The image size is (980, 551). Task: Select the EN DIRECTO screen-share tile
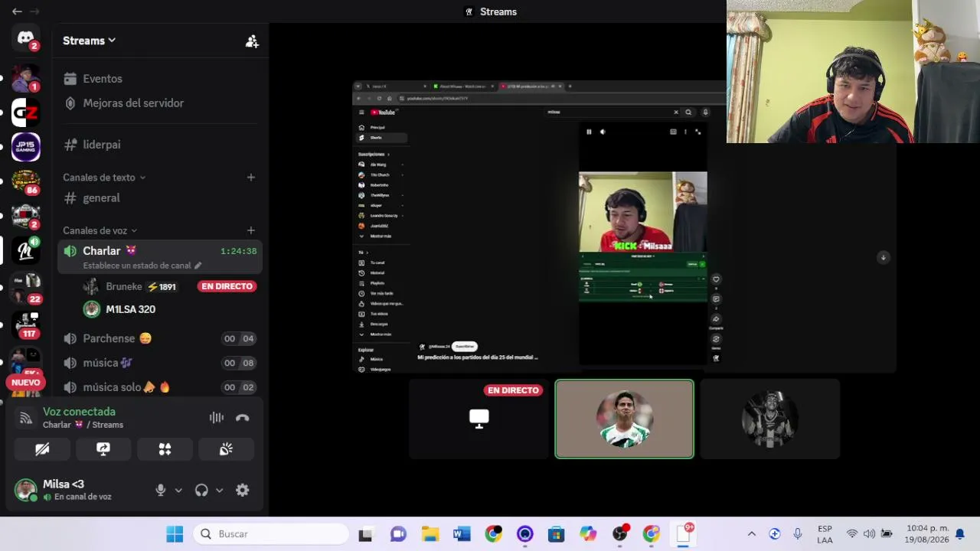point(479,419)
